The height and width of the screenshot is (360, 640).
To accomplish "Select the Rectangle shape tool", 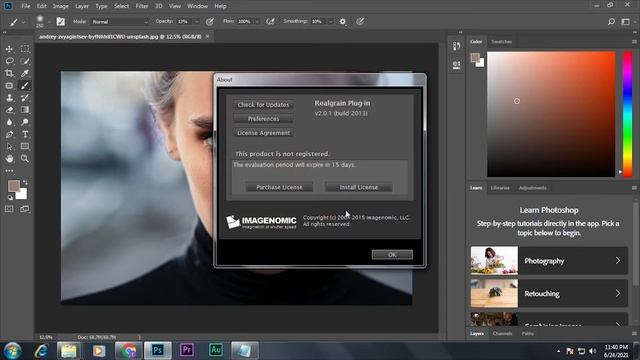I will coord(25,147).
